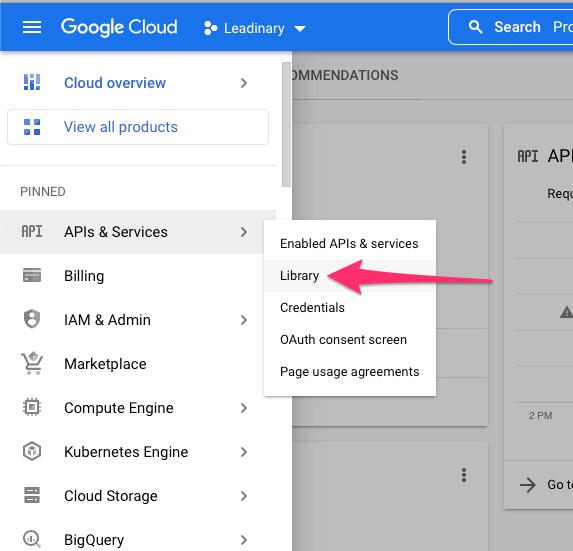Open IAM & Admin
The image size is (573, 551).
click(x=107, y=320)
